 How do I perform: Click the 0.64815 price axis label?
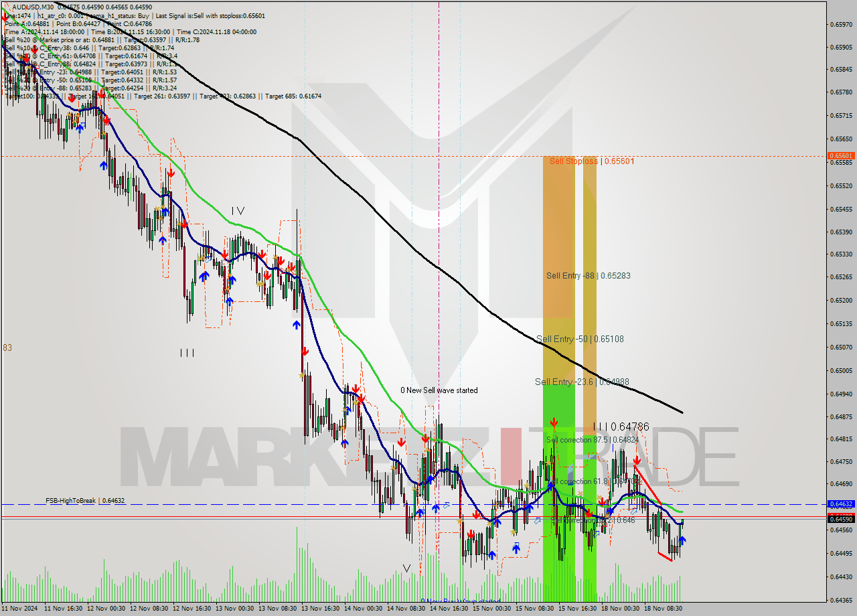(841, 439)
